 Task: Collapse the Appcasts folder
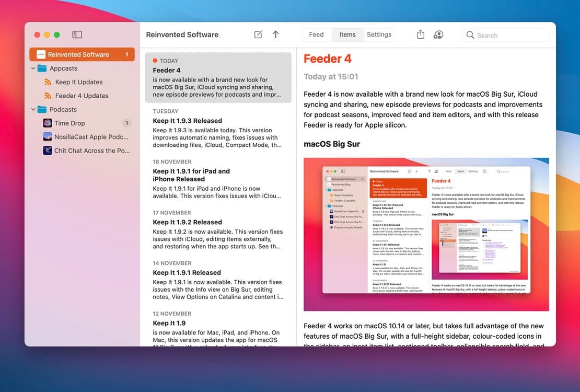coord(33,68)
